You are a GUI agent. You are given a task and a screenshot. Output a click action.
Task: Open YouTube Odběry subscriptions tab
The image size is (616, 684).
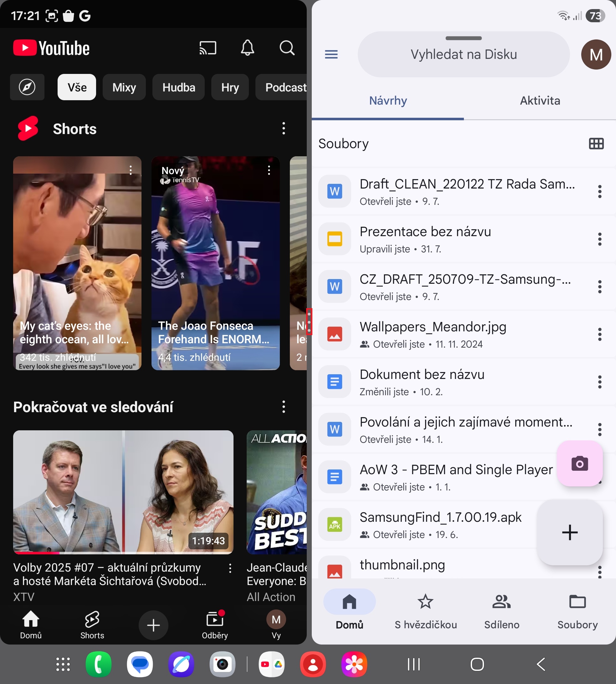pos(215,625)
